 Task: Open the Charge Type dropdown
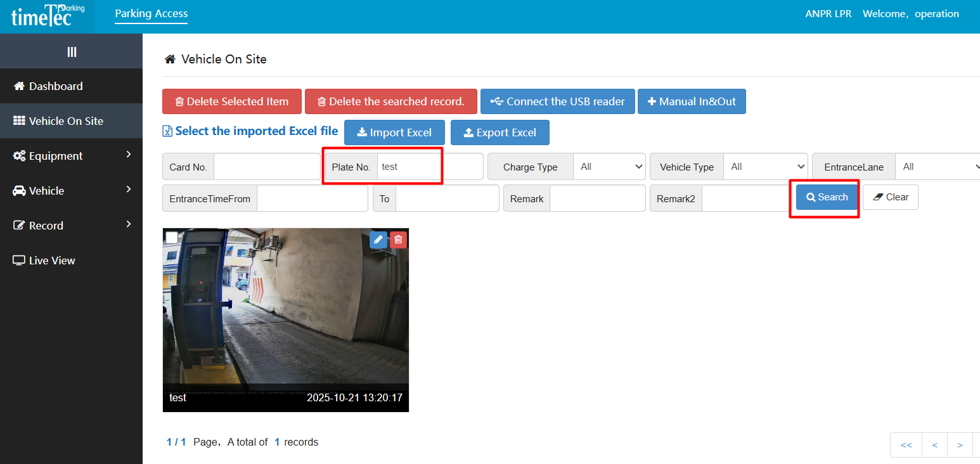pyautogui.click(x=609, y=167)
